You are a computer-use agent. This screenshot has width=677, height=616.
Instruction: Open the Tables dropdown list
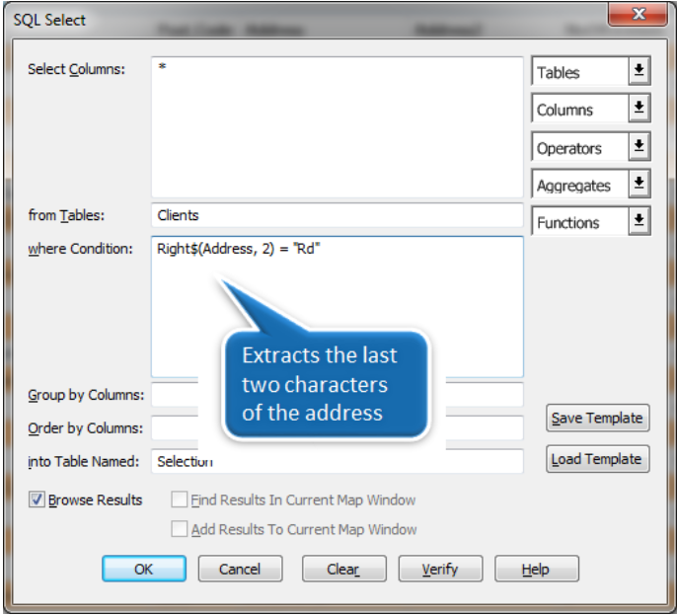click(x=639, y=71)
